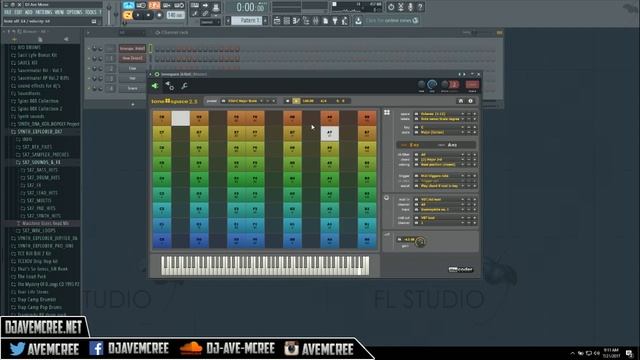This screenshot has width=640, height=360.
Task: Adjust the wrapper volume knob
Action: tap(432, 84)
